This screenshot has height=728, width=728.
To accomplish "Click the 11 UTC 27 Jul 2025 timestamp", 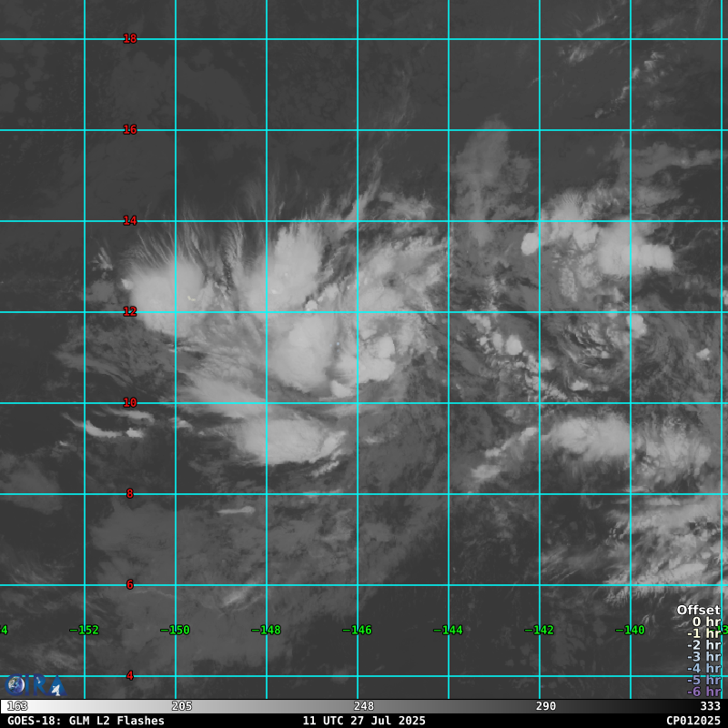I will coord(364,721).
